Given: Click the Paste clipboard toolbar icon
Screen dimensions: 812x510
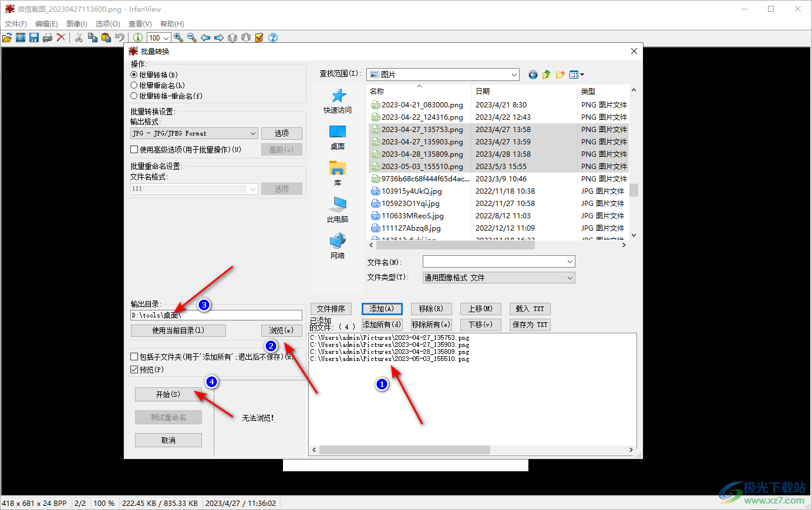Looking at the screenshot, I should click(x=106, y=38).
